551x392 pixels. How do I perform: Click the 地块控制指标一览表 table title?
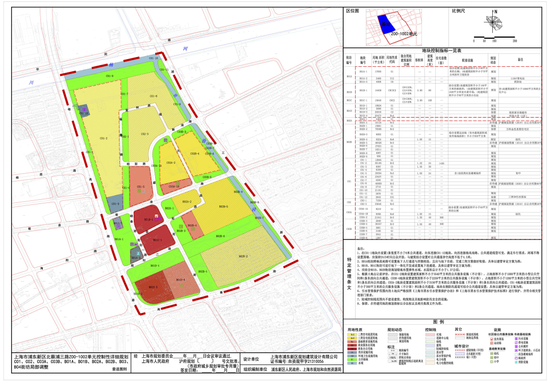pos(441,50)
